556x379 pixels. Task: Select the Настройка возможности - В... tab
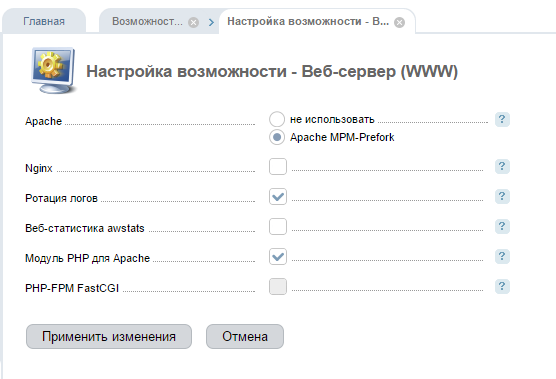308,21
